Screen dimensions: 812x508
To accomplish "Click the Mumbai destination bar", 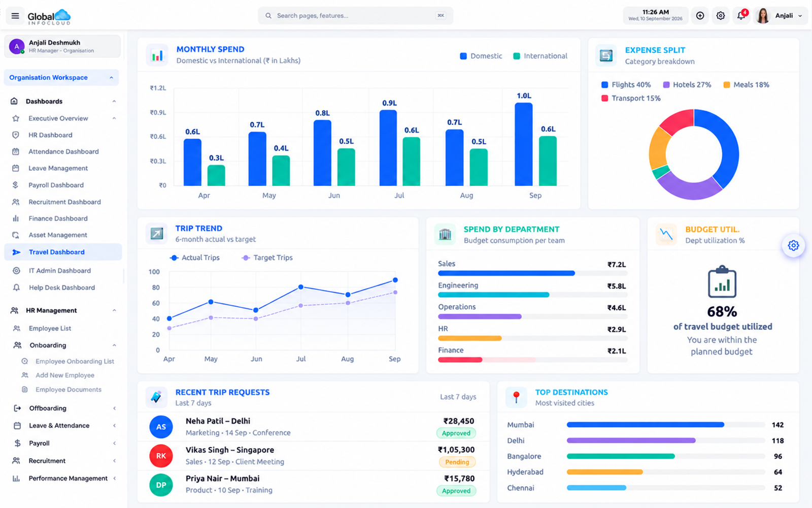I will 666,425.
